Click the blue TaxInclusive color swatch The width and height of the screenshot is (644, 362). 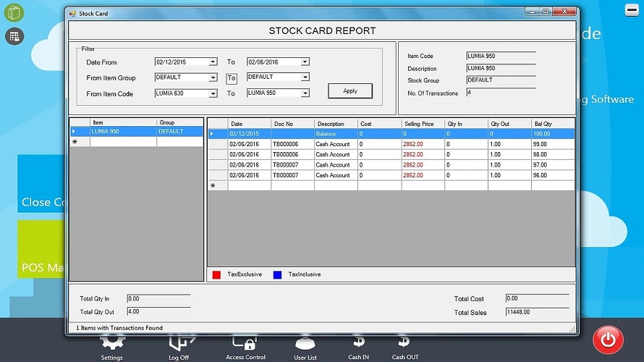(x=277, y=274)
